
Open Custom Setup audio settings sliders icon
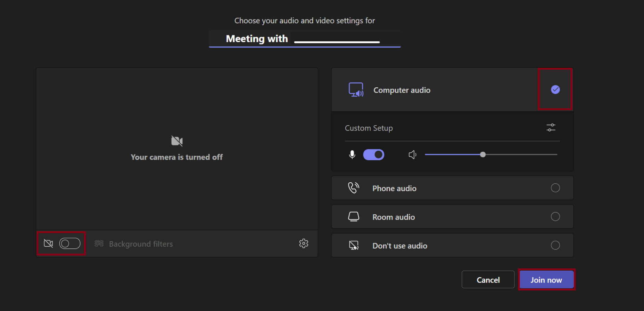point(551,128)
